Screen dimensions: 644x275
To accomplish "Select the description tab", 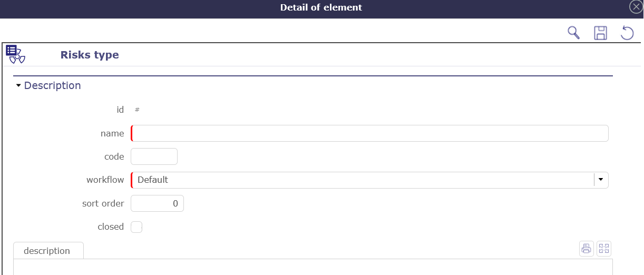I will click(47, 251).
